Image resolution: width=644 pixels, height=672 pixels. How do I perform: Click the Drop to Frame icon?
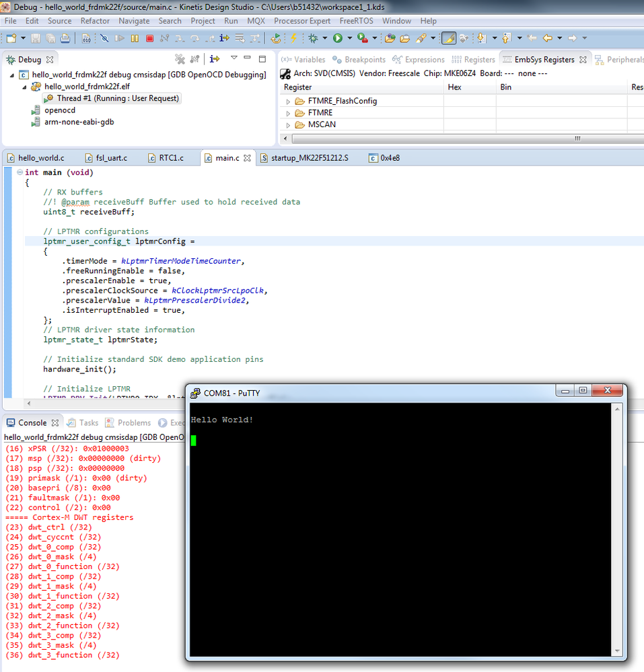[x=240, y=38]
